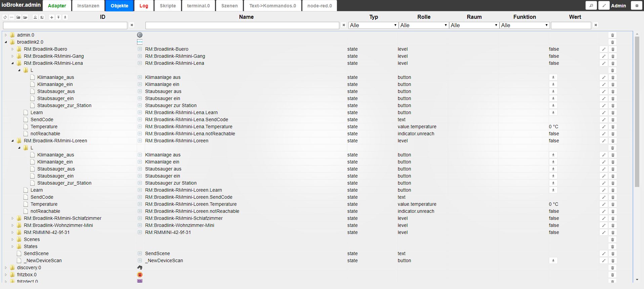Select the Lena Staubsauger_zur_Station tree item
644x289 pixels.
point(64,105)
